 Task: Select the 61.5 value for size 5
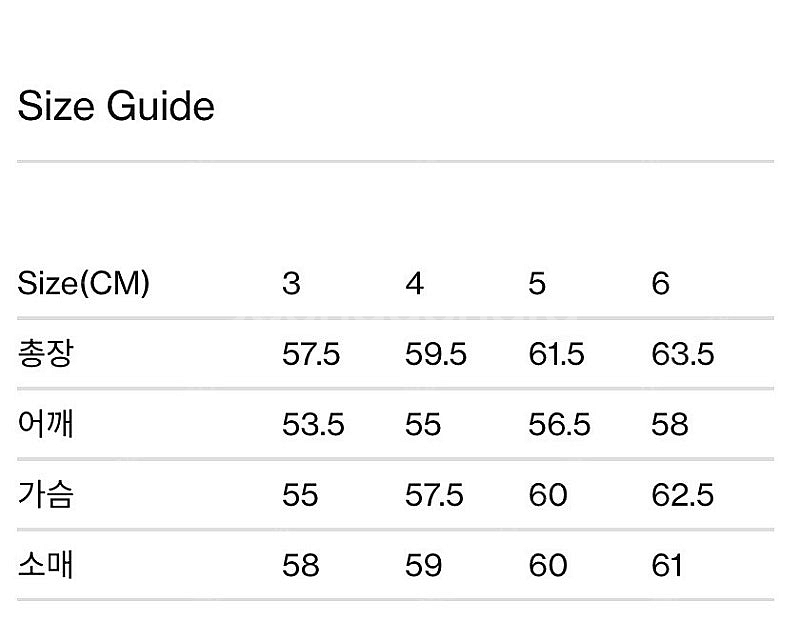(556, 354)
